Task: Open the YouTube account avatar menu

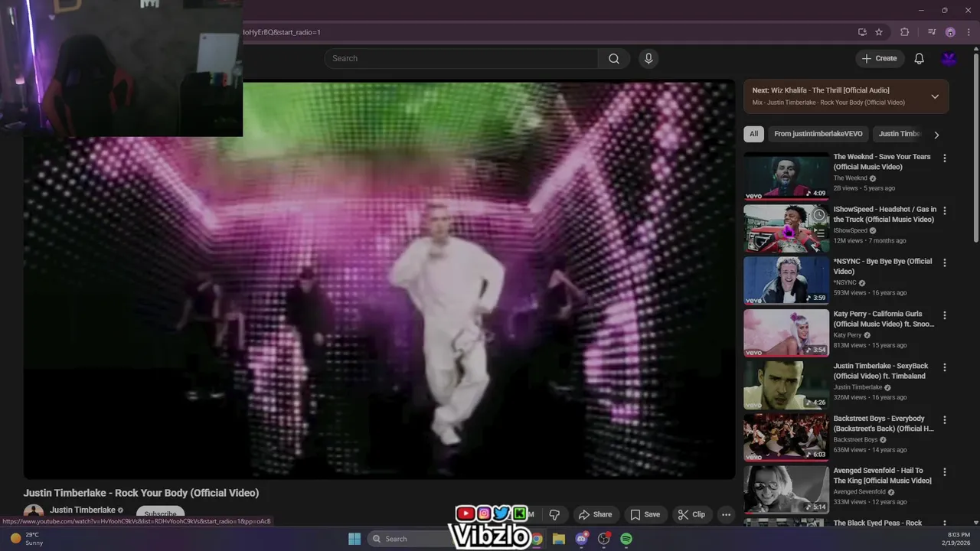Action: click(949, 59)
